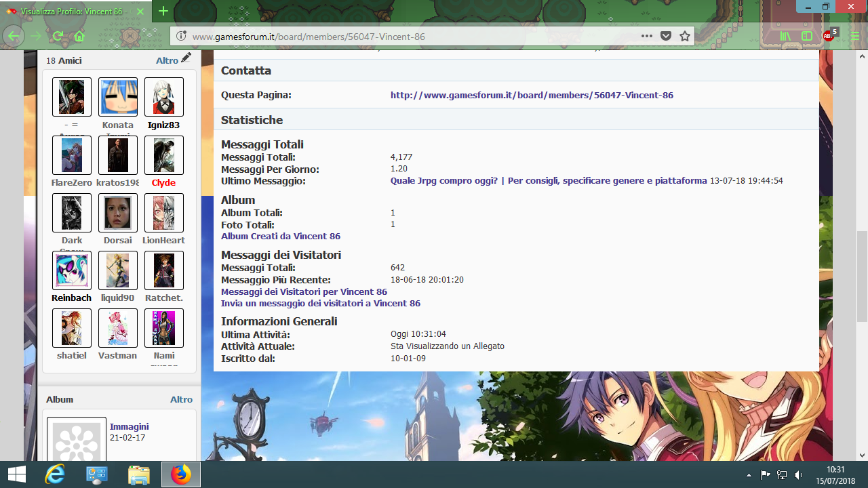Click the LionHeart avatar thumbnail
Viewport: 868px width, 488px height.
click(164, 213)
